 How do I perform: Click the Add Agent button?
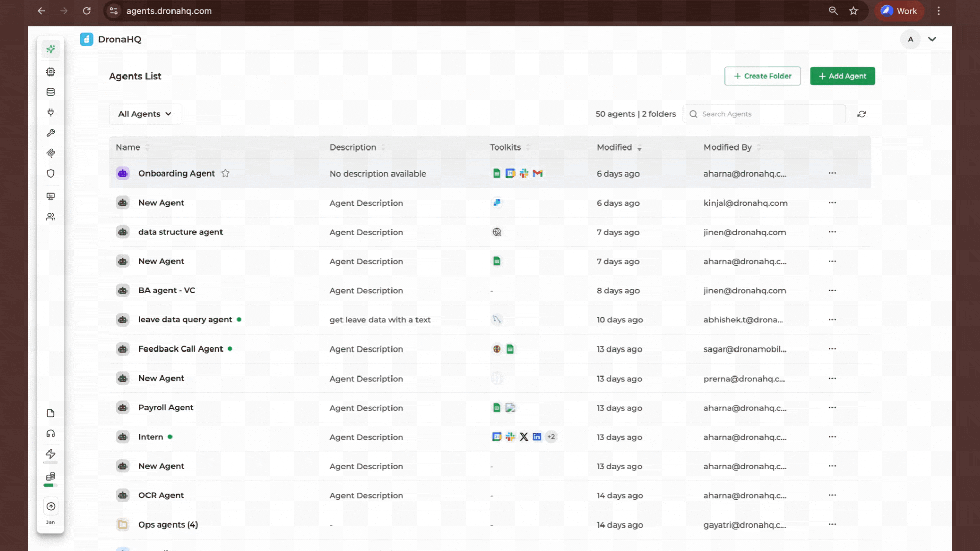842,76
